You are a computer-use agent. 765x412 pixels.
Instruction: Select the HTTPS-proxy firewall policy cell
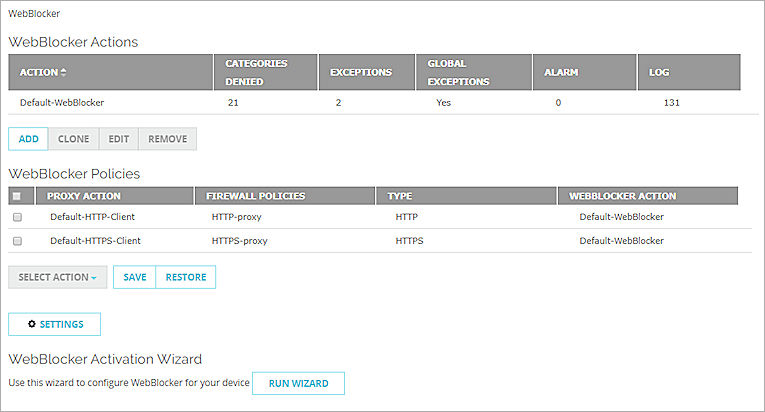240,241
